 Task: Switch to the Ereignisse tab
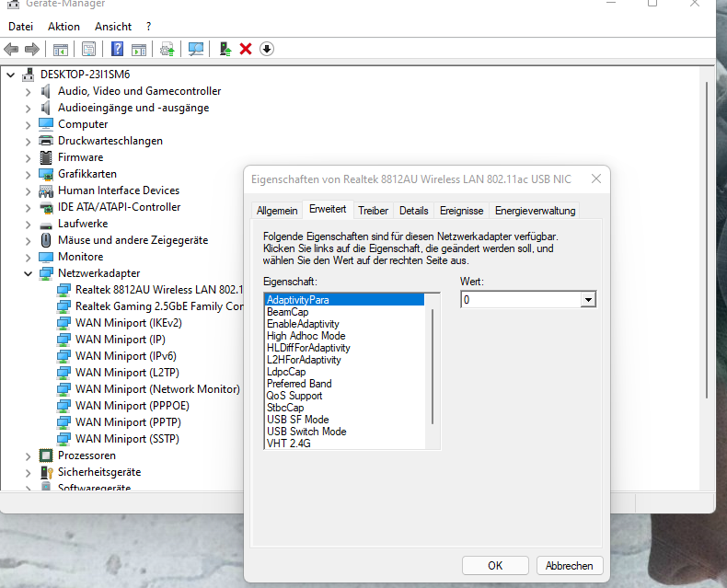point(461,211)
